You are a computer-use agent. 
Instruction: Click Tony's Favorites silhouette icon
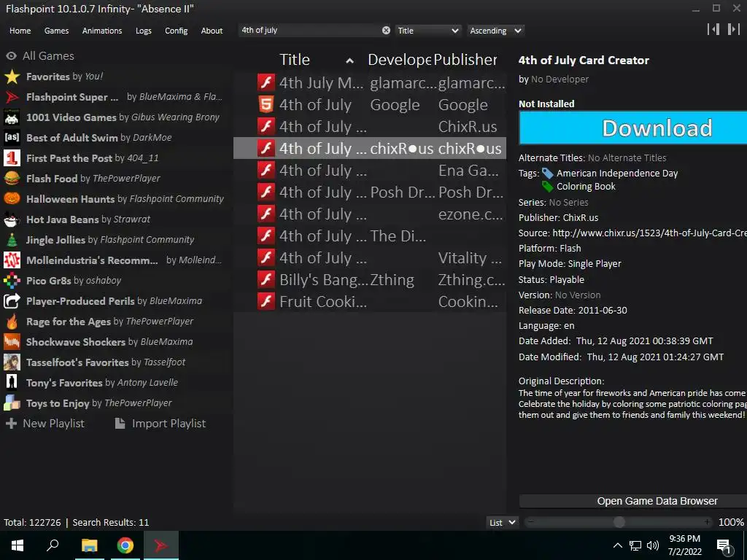pyautogui.click(x=12, y=382)
